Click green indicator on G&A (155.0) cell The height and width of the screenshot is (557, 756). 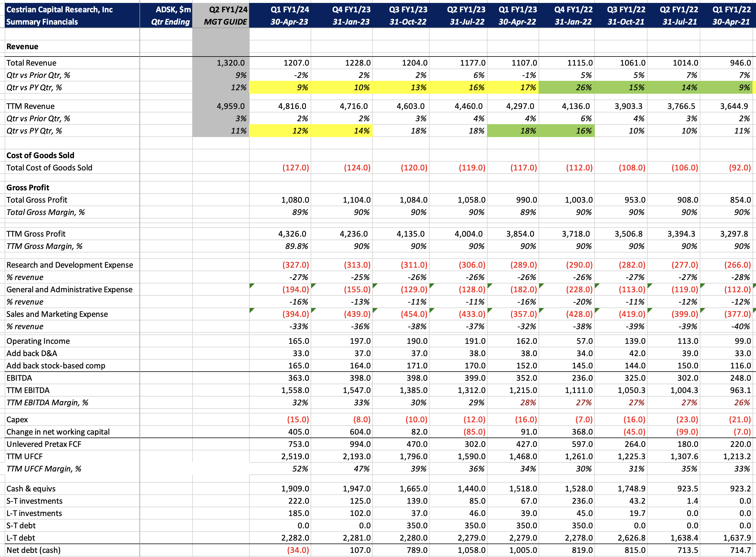313,286
